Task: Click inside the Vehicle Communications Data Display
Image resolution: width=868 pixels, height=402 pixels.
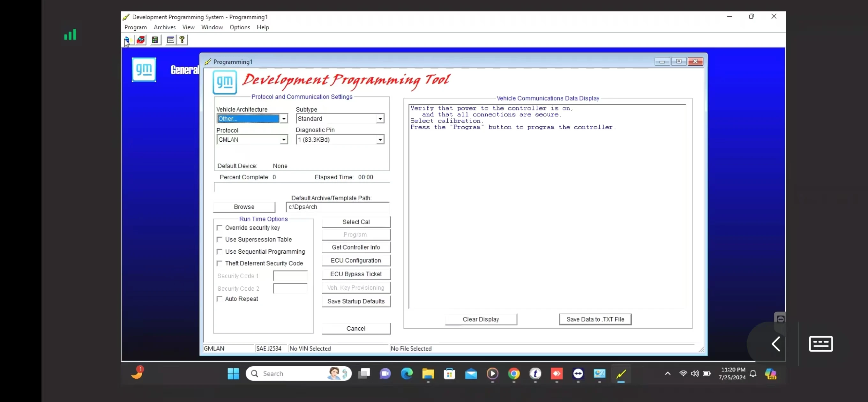Action: [548, 206]
